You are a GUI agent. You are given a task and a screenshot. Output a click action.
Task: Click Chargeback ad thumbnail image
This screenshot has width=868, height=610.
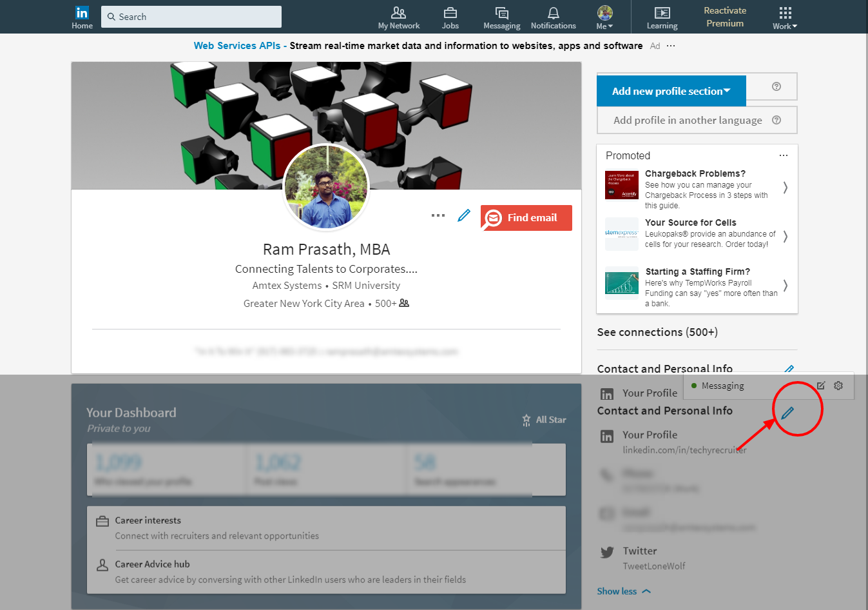point(622,185)
